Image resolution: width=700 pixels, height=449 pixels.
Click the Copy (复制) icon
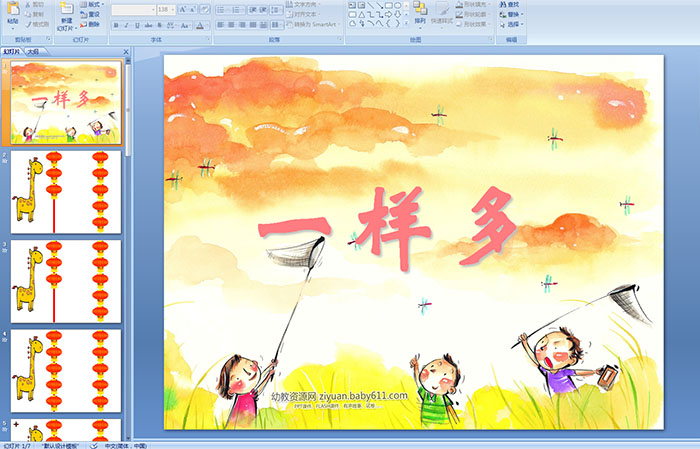pos(28,14)
